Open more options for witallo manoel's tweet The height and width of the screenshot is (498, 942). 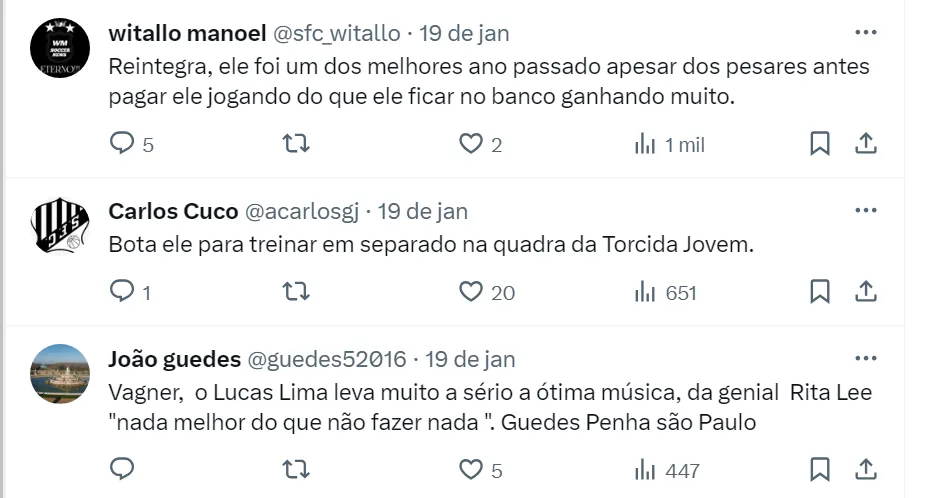[865, 33]
